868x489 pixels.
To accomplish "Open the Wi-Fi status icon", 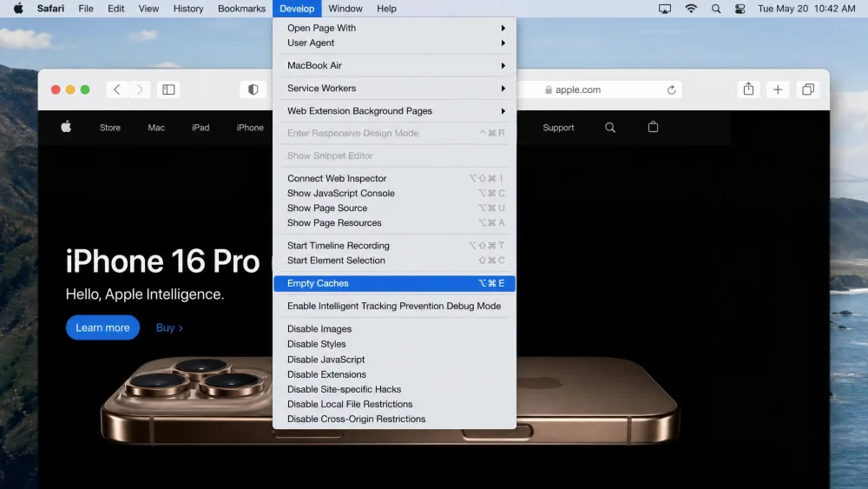I will [691, 9].
